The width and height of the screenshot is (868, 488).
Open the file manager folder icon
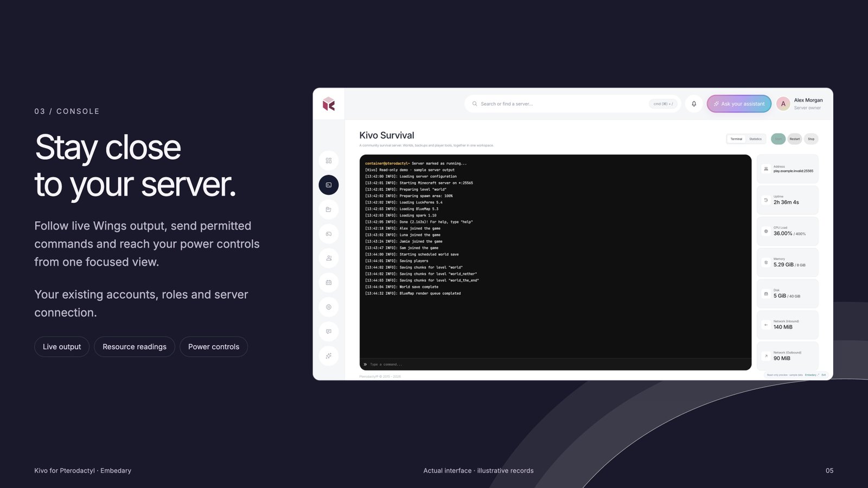[x=329, y=209]
